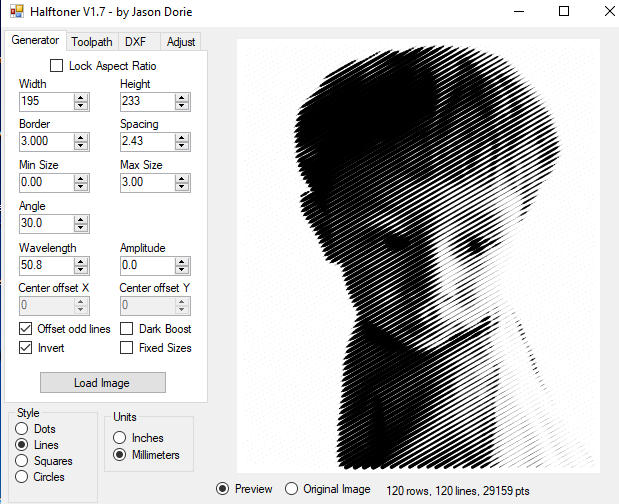Click the Width input field
Screen dimensions: 619x504
click(x=46, y=101)
